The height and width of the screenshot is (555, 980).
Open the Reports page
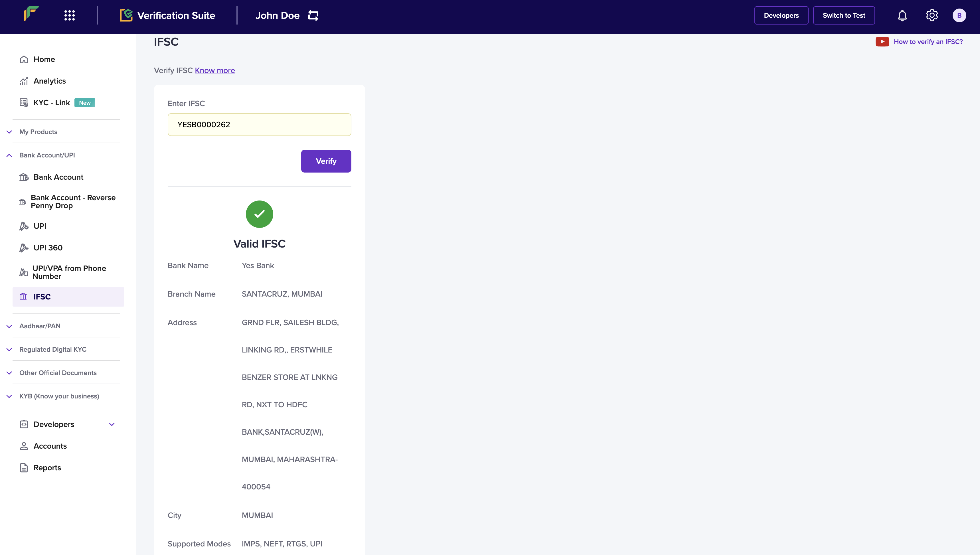[x=47, y=468]
